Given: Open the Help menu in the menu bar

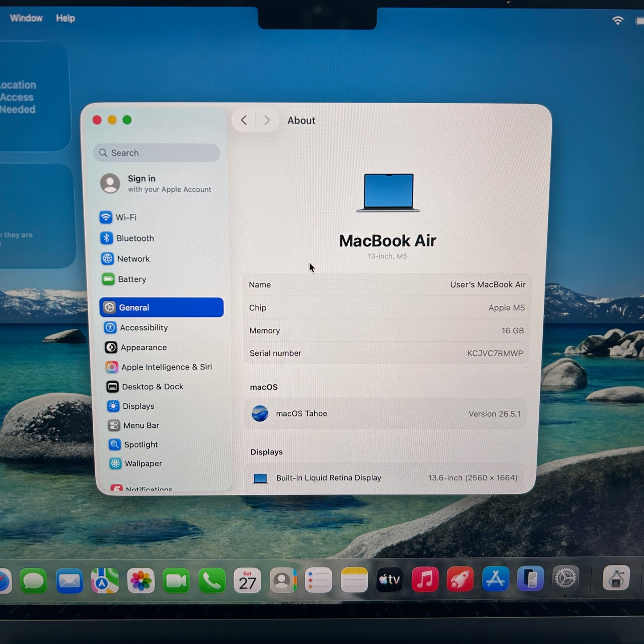Looking at the screenshot, I should pyautogui.click(x=66, y=18).
